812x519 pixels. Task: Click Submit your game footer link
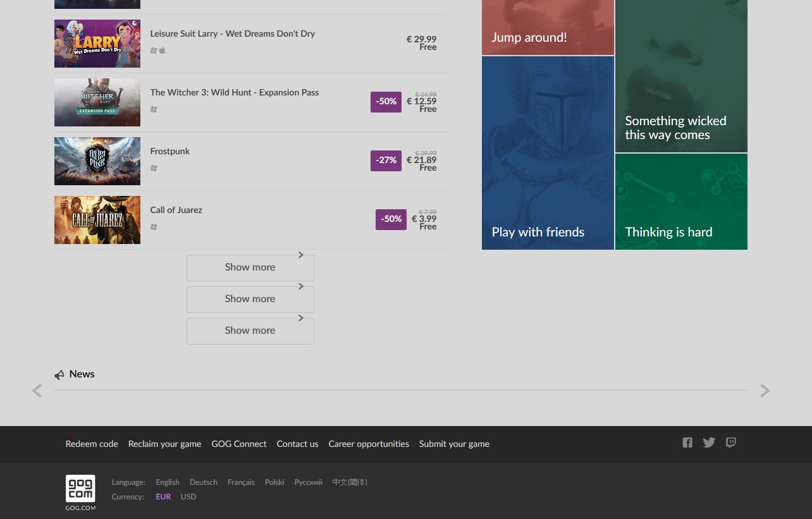[x=454, y=444]
